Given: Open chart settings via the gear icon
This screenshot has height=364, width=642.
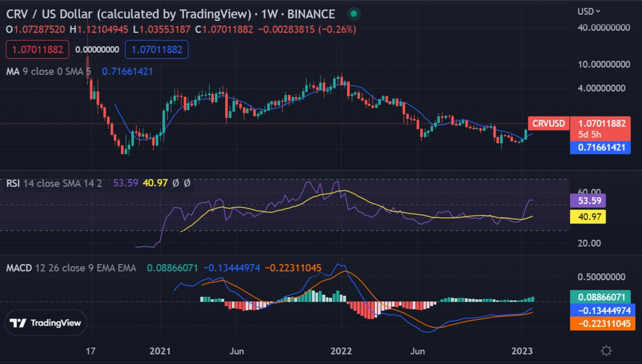Looking at the screenshot, I should click(605, 351).
